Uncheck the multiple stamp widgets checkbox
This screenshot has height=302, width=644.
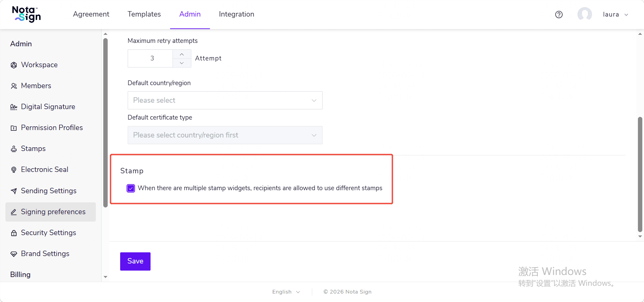(131, 188)
